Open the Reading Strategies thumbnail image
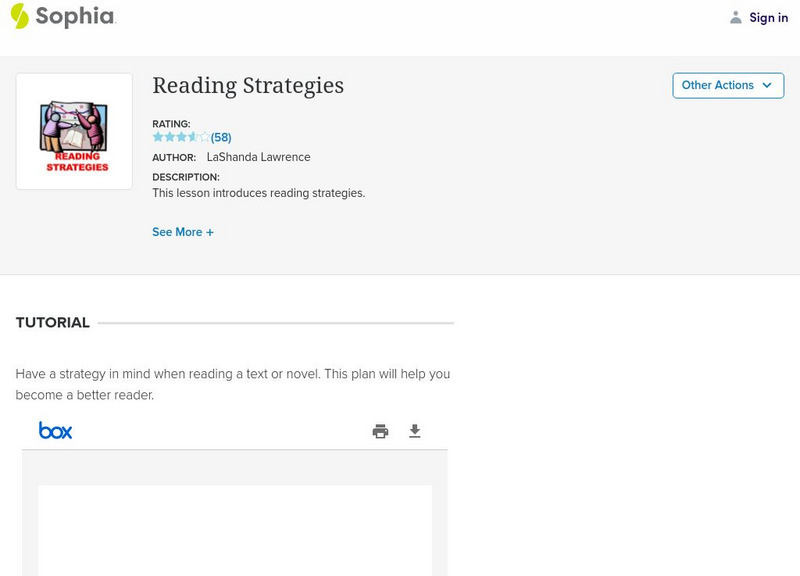Image resolution: width=800 pixels, height=576 pixels. coord(74,131)
